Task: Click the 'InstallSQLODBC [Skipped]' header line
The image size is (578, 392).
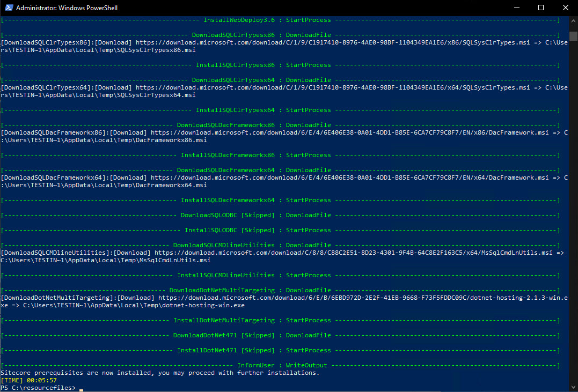Action: pyautogui.click(x=280, y=230)
